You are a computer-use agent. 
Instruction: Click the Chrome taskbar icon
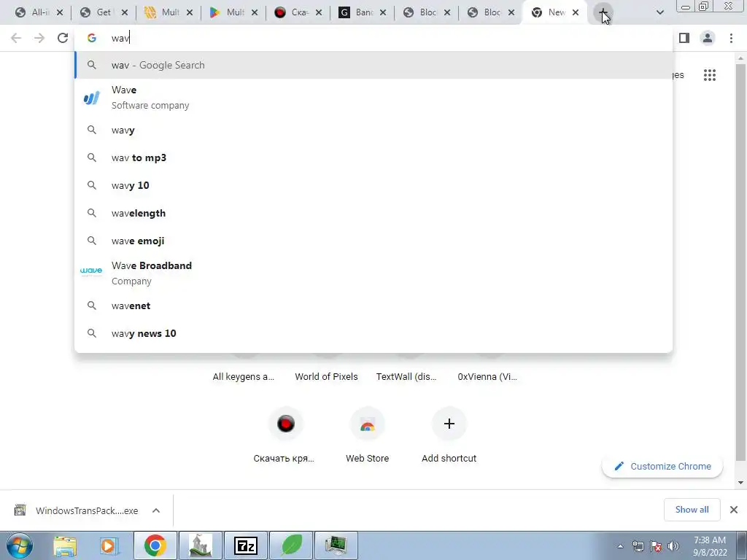coord(155,545)
